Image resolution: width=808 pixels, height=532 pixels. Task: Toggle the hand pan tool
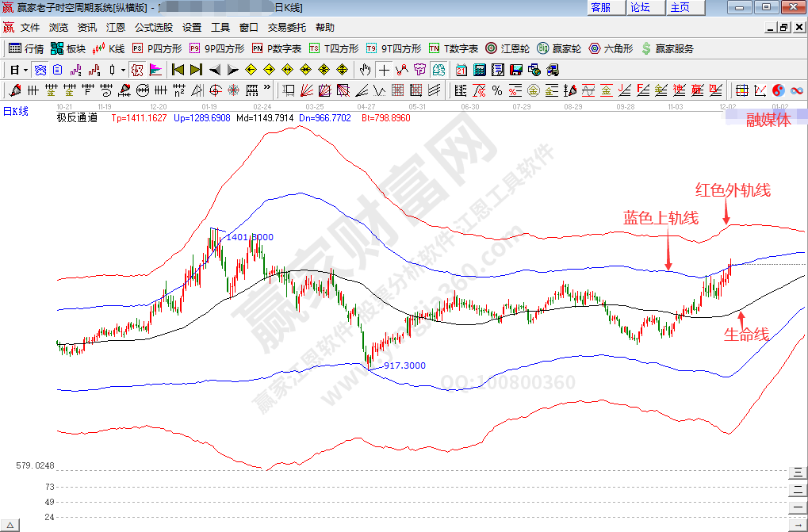(x=365, y=70)
